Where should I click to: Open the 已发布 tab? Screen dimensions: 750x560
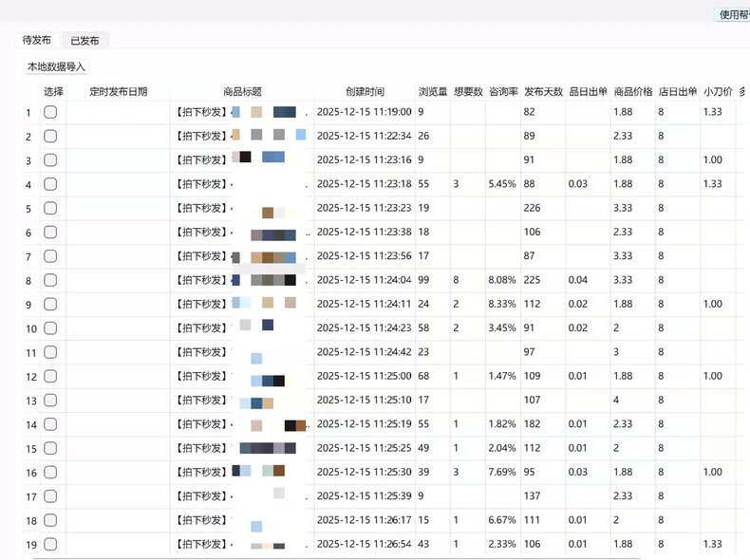coord(84,41)
